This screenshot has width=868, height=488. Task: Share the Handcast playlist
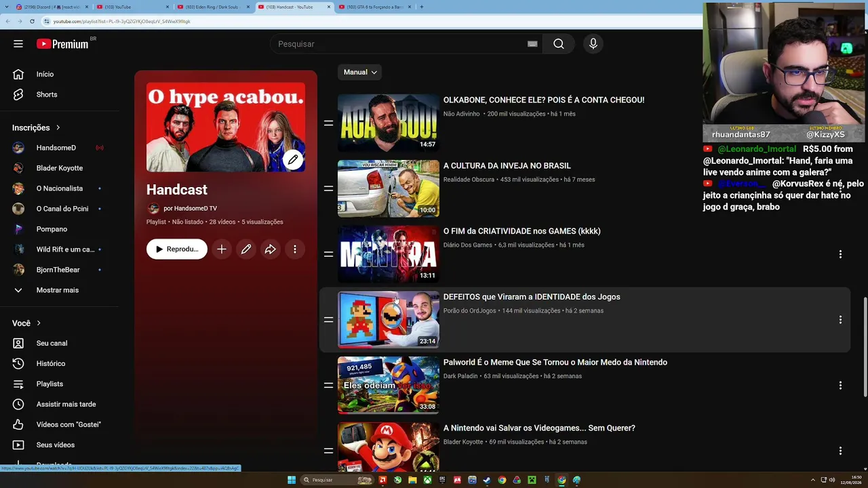(271, 249)
